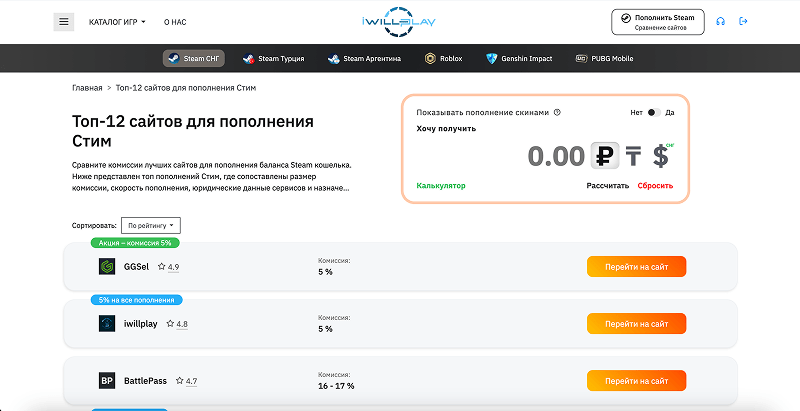Click the Genshin Impact shield icon
The height and width of the screenshot is (411, 800).
[491, 59]
